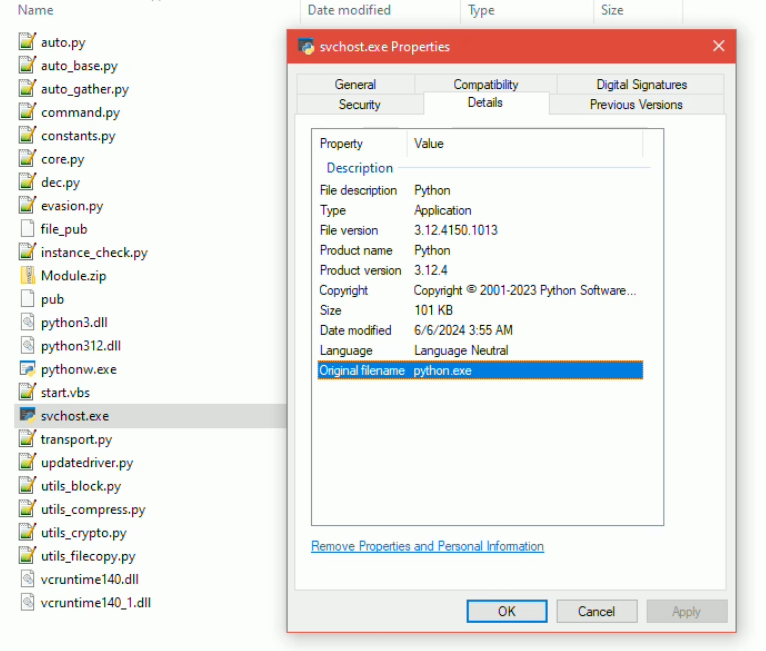Screen dimensions: 766x651
Task: Sort files by the Size column header
Action: click(612, 10)
